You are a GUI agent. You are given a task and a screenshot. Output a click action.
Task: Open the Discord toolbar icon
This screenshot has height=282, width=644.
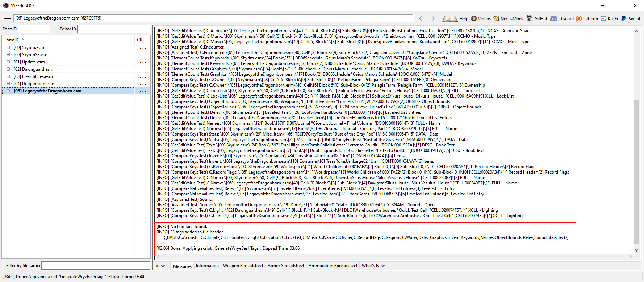coord(554,18)
